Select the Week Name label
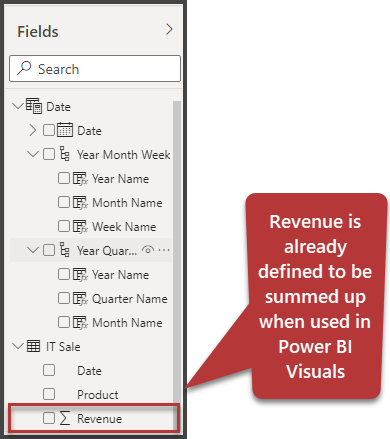Image resolution: width=390 pixels, height=439 pixels. pos(124,227)
